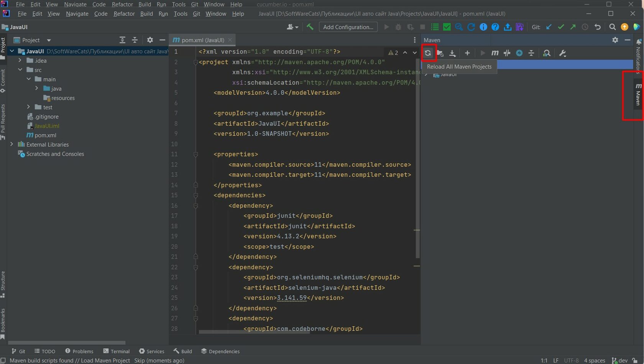644x364 pixels.
Task: Click Collapse All icon in Project panel
Action: [135, 40]
